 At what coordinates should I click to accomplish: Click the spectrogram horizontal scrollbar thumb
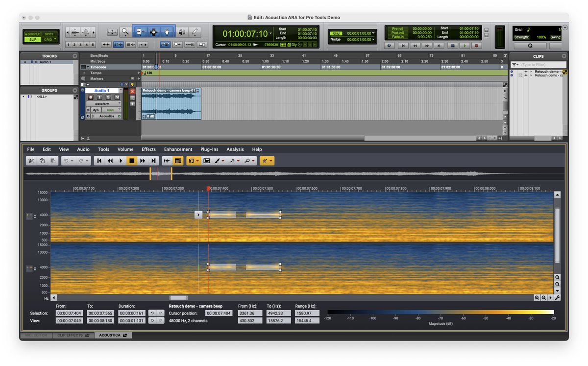(178, 297)
